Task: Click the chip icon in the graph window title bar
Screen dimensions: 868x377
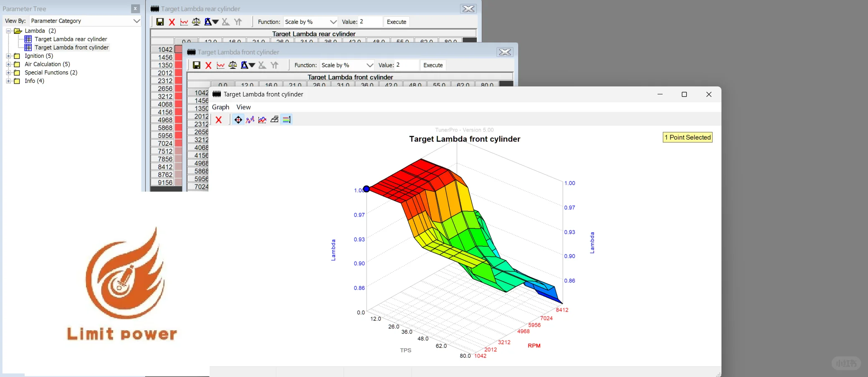Action: [217, 94]
